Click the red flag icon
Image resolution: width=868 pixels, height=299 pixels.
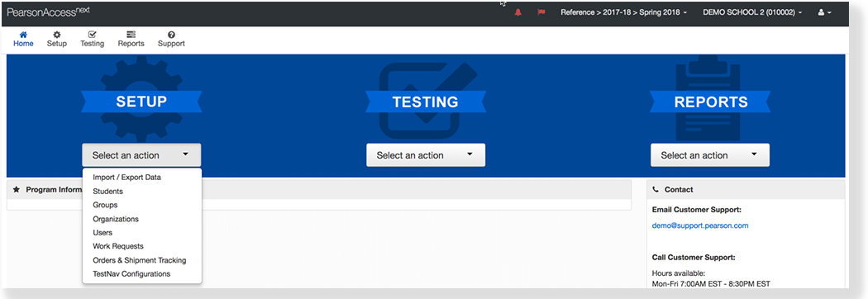pyautogui.click(x=541, y=12)
